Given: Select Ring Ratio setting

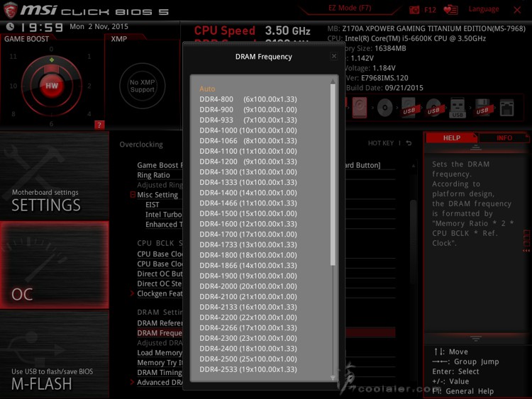Looking at the screenshot, I should [153, 175].
